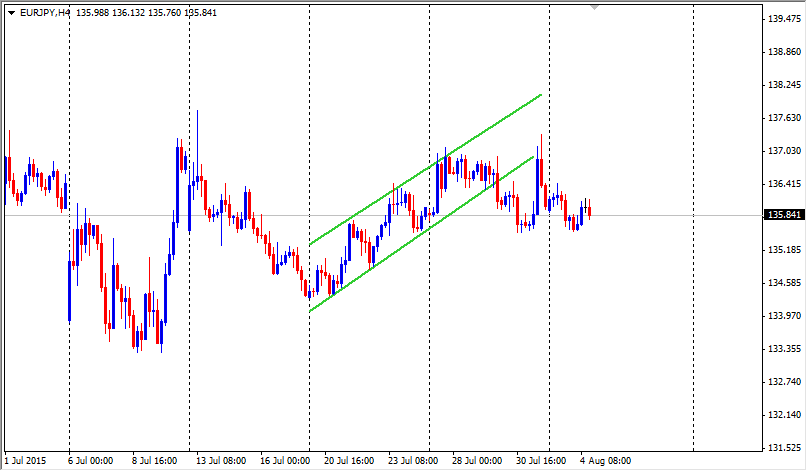Click the EURJPY,H4 symbol label
Viewport: 807px width, 471px height.
pos(44,13)
